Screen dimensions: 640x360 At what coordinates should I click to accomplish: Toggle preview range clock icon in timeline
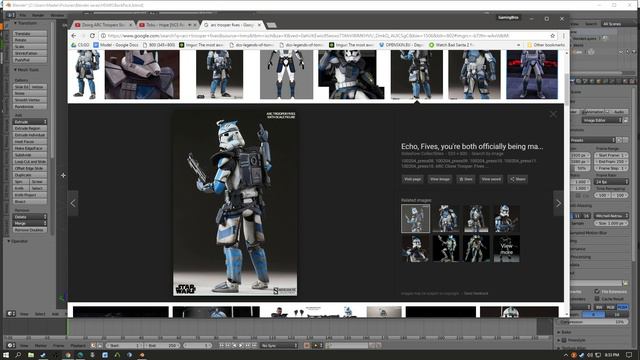coord(93,345)
